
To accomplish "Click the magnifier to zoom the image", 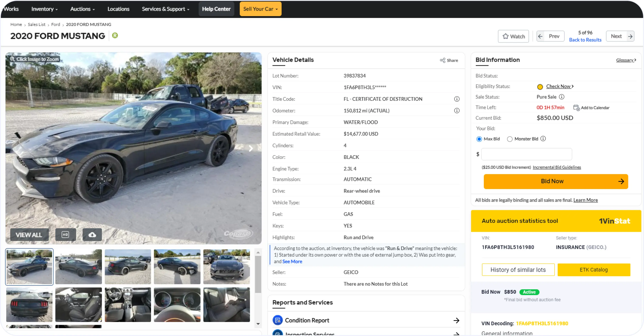I will (12, 59).
